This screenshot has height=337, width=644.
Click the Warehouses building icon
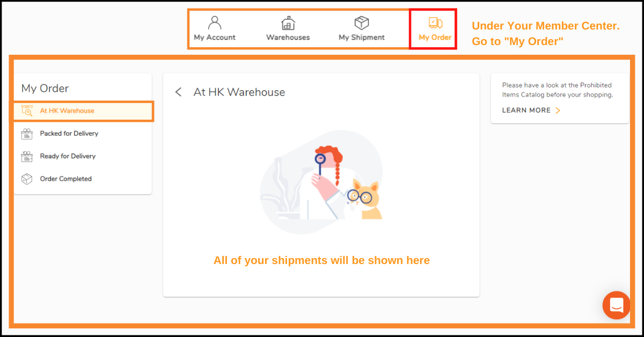pos(288,23)
